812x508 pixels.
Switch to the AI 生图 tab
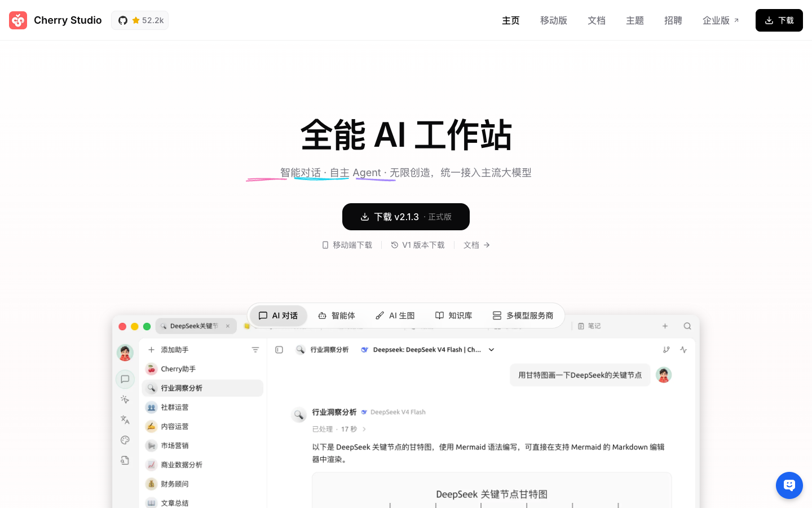pyautogui.click(x=395, y=316)
